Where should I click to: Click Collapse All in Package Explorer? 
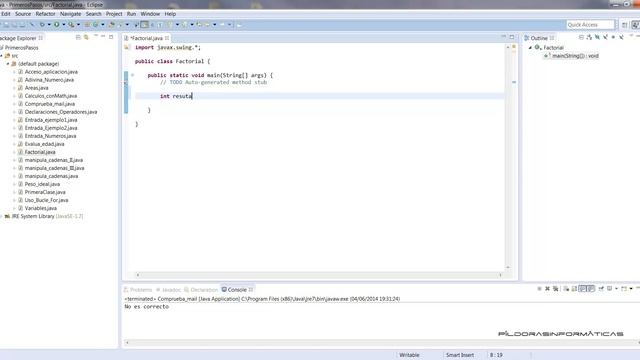[78, 37]
